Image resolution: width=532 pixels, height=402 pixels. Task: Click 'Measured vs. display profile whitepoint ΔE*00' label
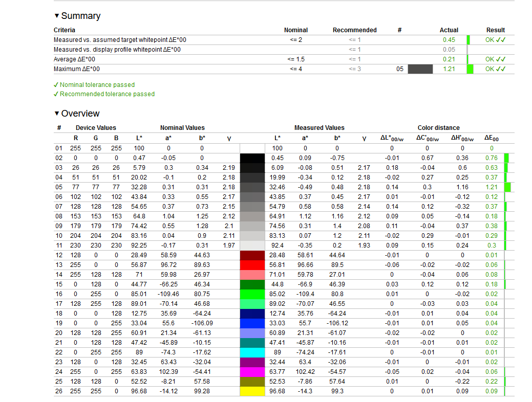click(117, 50)
